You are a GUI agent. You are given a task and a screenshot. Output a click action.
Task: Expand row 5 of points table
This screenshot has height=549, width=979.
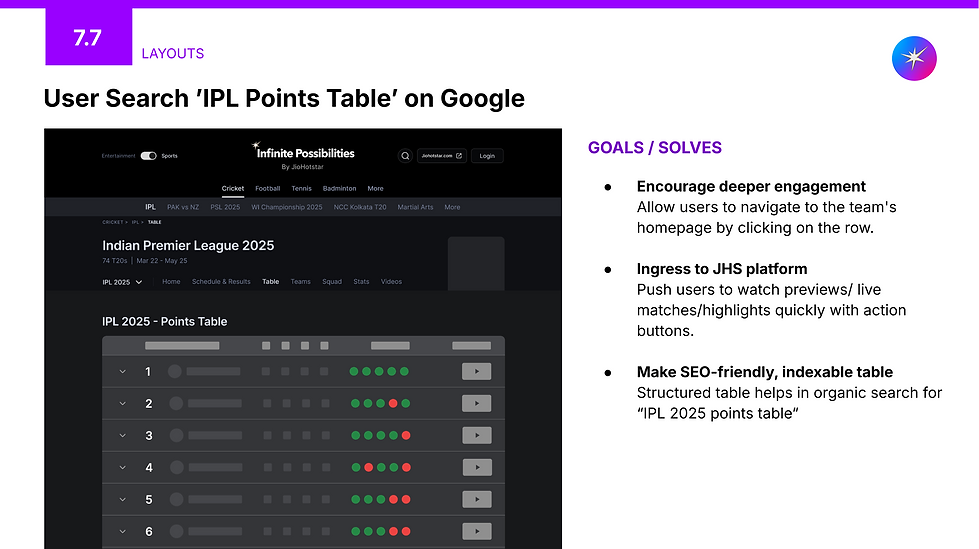click(122, 499)
